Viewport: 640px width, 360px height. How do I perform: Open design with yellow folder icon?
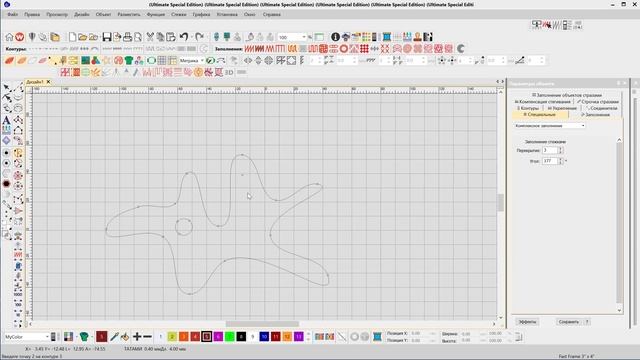pyautogui.click(x=83, y=37)
